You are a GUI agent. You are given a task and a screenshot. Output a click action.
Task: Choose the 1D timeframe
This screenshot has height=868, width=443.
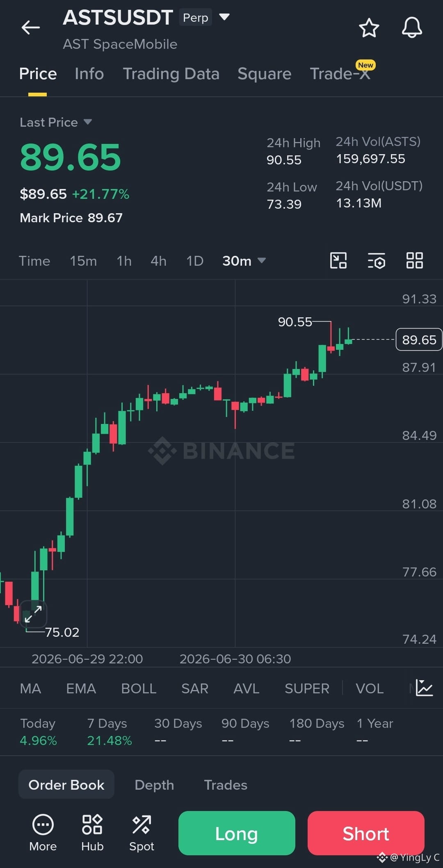195,261
